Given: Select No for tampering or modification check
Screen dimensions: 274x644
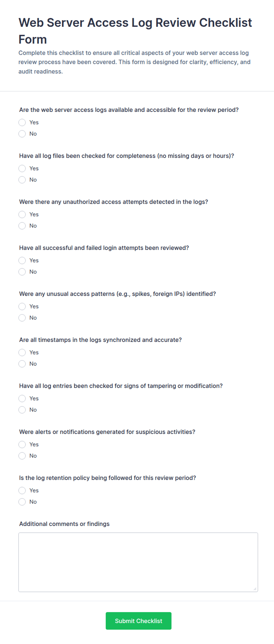Looking at the screenshot, I should point(22,410).
